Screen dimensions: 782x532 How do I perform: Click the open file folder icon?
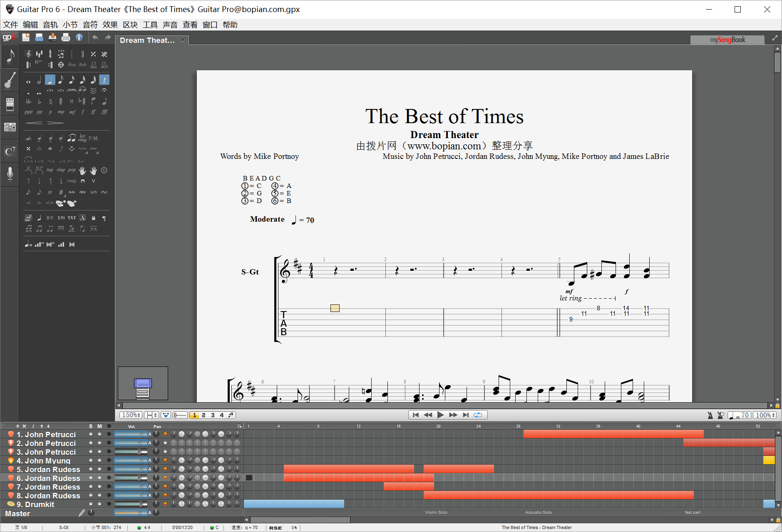click(x=39, y=37)
